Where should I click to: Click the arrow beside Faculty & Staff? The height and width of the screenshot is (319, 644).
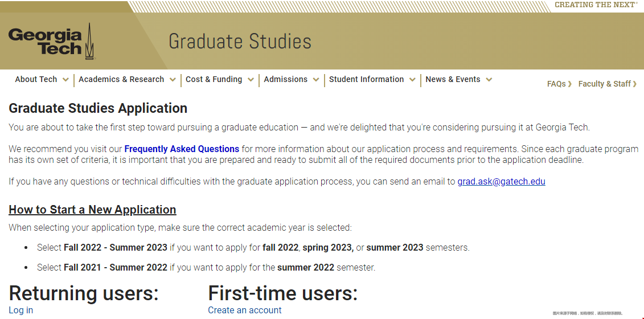coord(635,84)
